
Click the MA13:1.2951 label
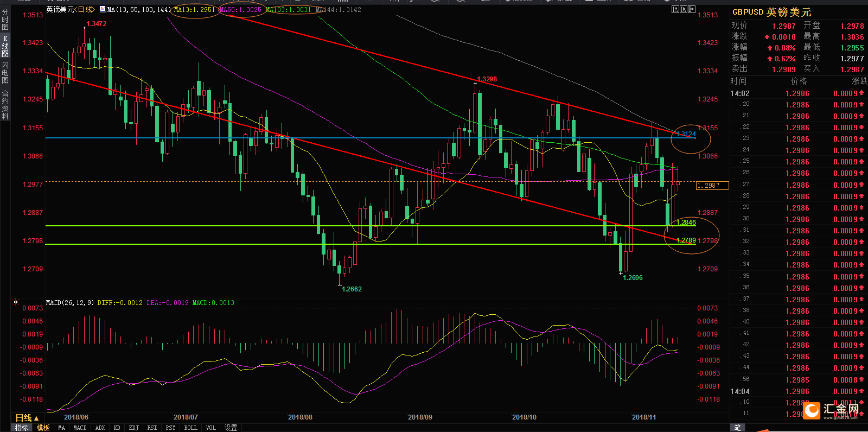coord(194,10)
